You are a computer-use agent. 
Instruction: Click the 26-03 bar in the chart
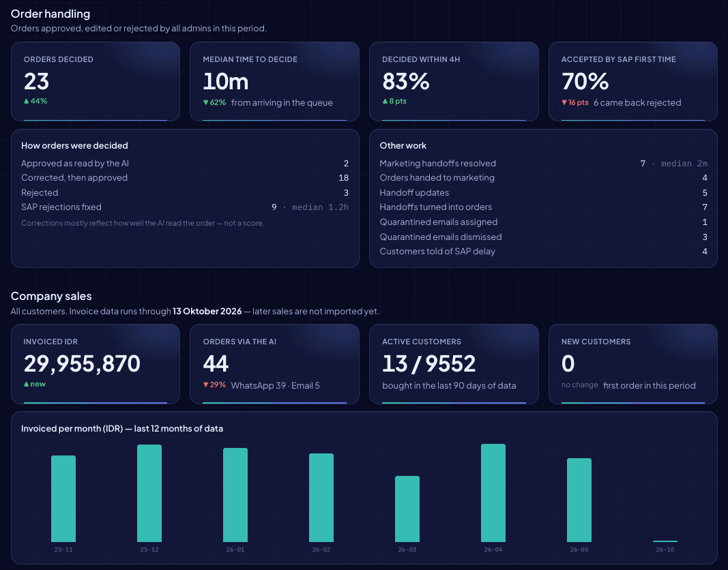(x=407, y=509)
